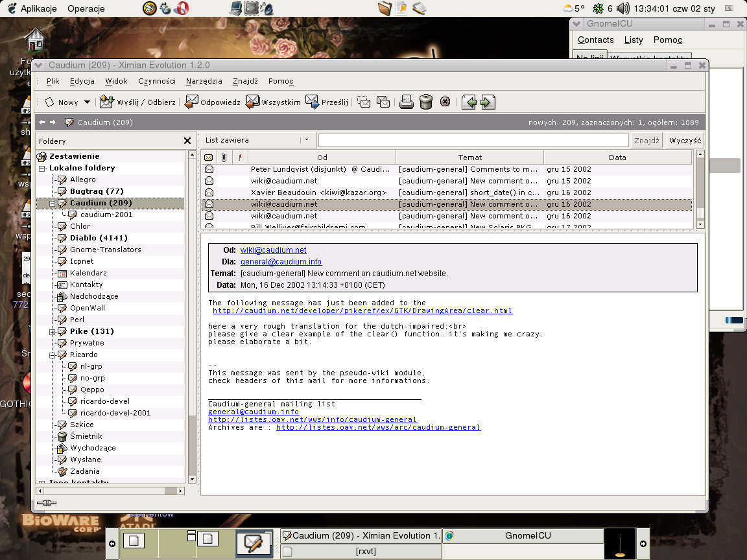747x560 pixels.
Task: Click the copy message to folder icon
Action: [x=383, y=102]
